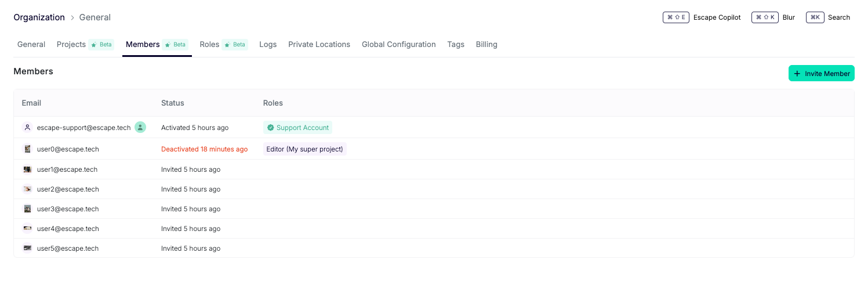Click the Beta star badge on Members tab
This screenshot has height=303, width=868.
tap(175, 44)
